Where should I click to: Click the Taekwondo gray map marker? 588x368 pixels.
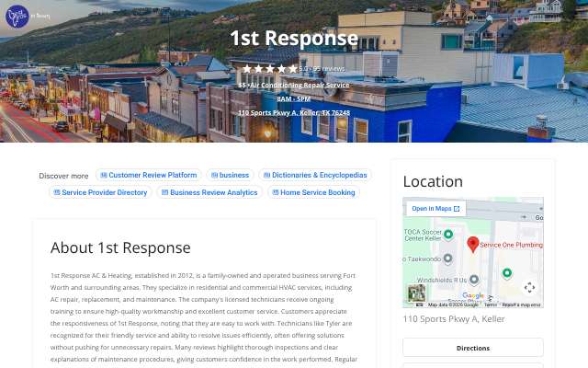point(447,259)
